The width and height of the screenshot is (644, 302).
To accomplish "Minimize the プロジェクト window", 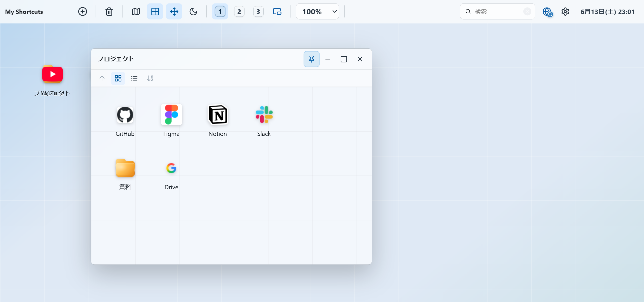I will click(x=328, y=59).
